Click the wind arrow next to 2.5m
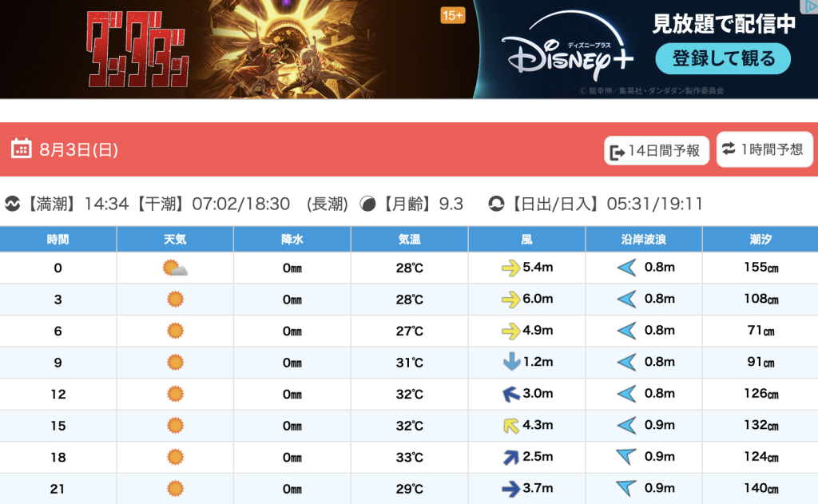818x504 pixels. click(511, 457)
